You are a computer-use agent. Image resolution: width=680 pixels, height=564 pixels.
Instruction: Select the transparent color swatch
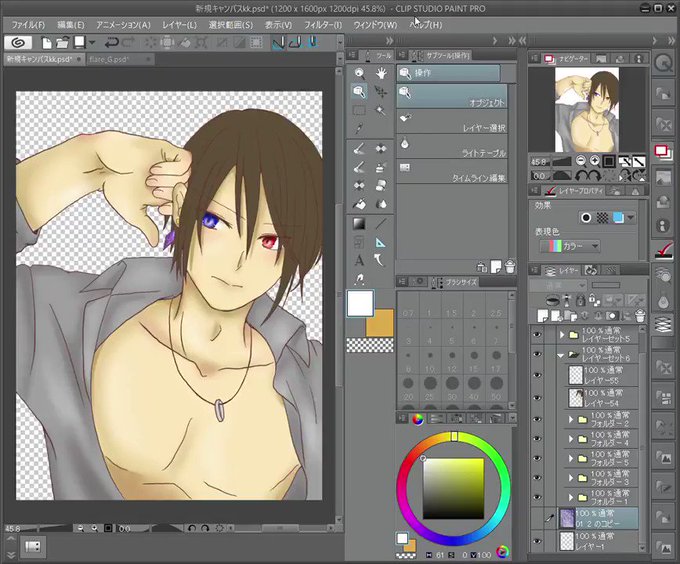click(x=370, y=345)
